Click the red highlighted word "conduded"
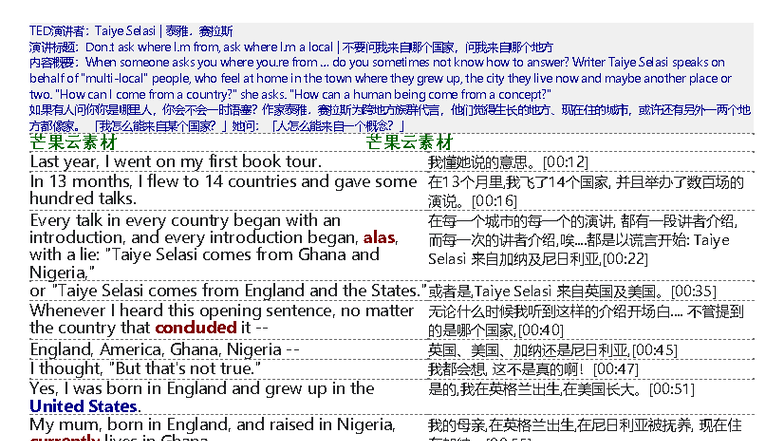 (x=196, y=328)
